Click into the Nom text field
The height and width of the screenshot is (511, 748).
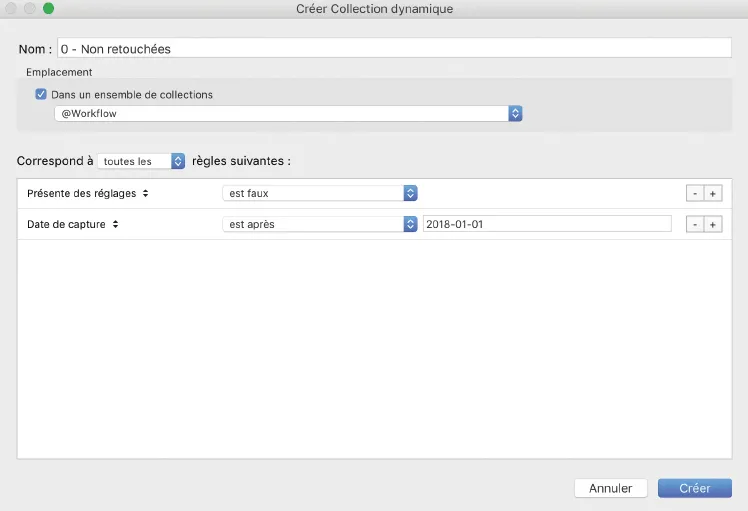[x=393, y=48]
